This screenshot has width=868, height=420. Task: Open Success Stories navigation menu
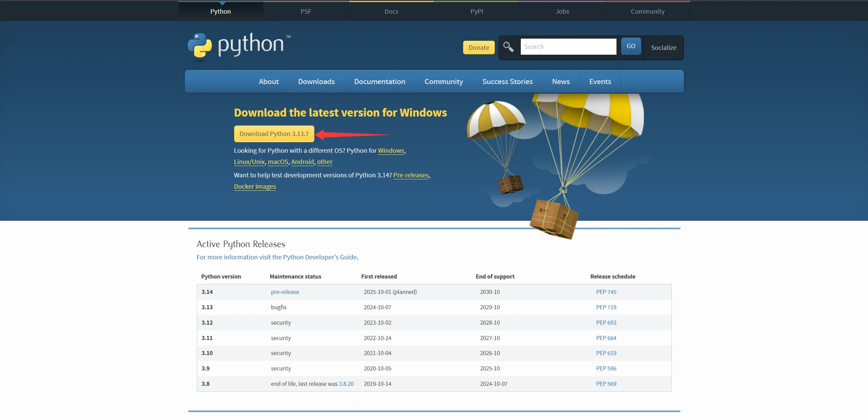pos(507,81)
